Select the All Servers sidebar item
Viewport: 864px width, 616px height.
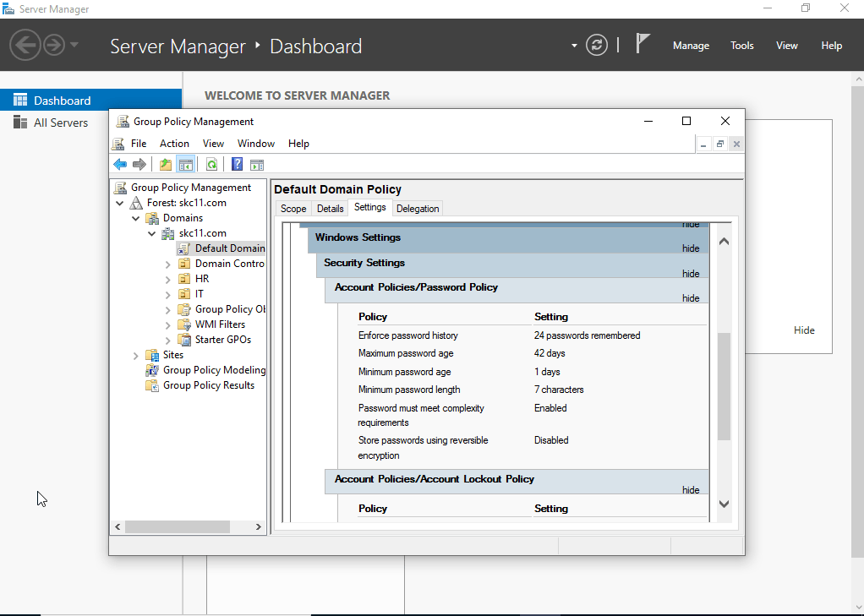(60, 123)
